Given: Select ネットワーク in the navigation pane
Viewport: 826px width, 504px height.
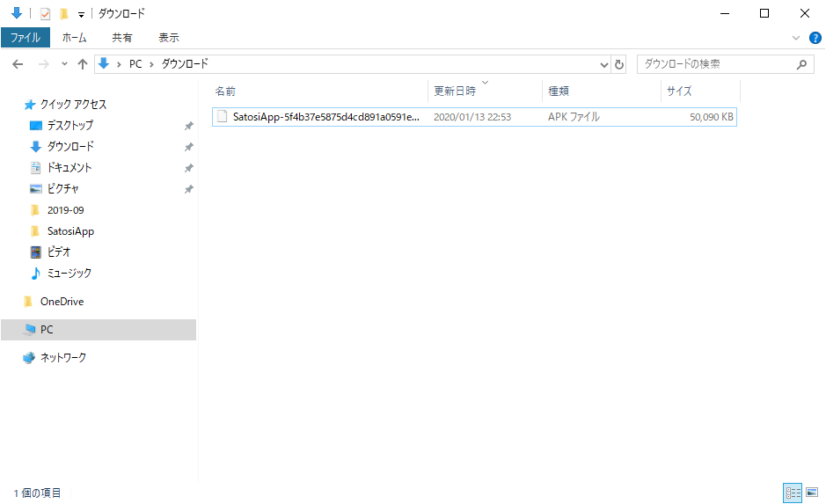Looking at the screenshot, I should click(63, 357).
